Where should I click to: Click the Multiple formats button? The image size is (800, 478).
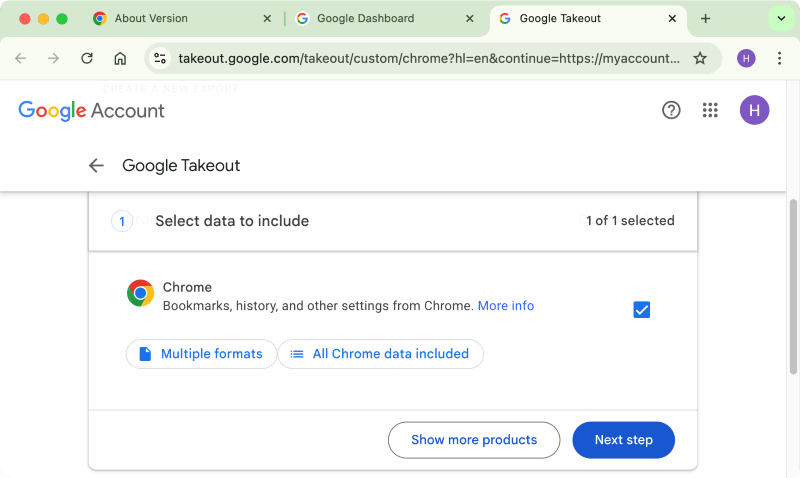[202, 354]
